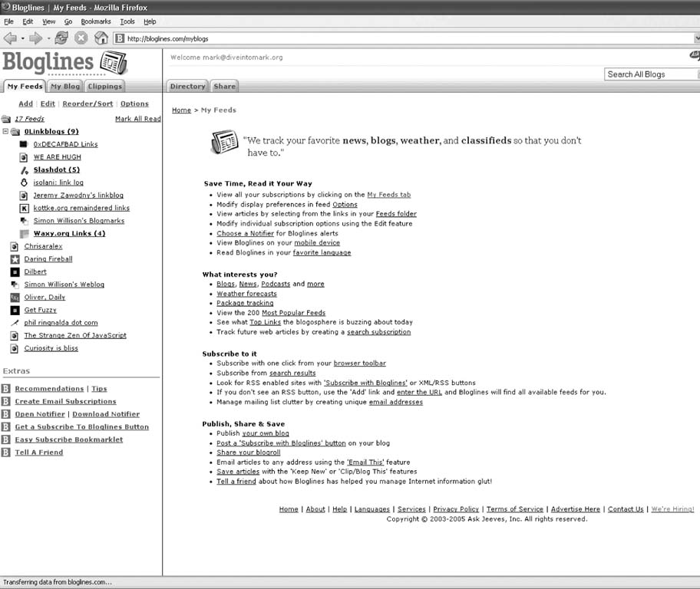Open the Slashdot (5) feed

tap(57, 169)
